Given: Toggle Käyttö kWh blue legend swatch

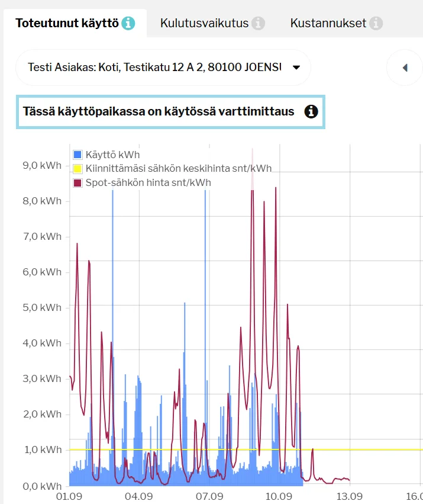Looking at the screenshot, I should point(78,155).
